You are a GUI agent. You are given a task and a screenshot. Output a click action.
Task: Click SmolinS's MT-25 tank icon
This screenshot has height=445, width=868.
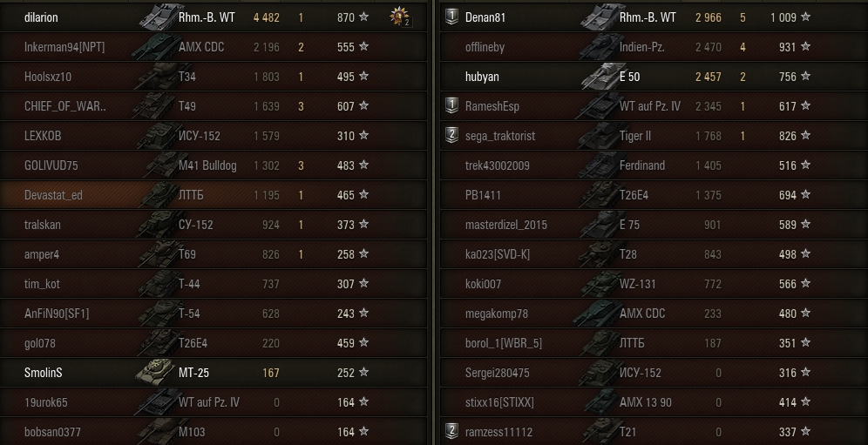pos(156,372)
